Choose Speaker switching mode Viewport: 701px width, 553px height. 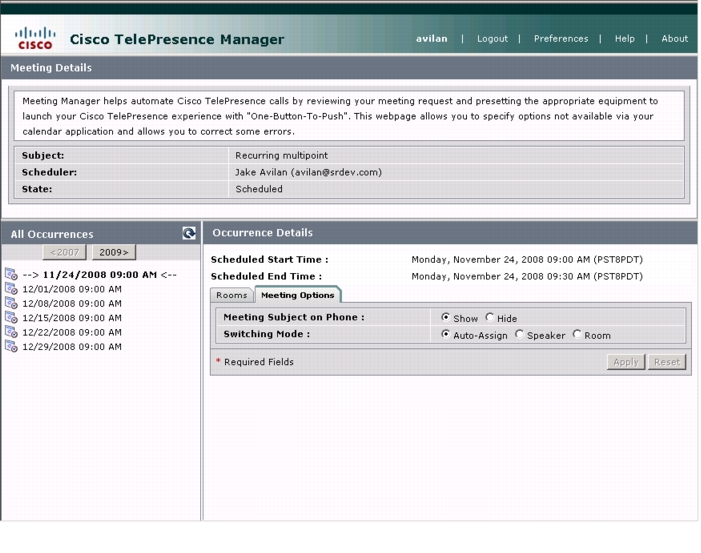point(519,334)
